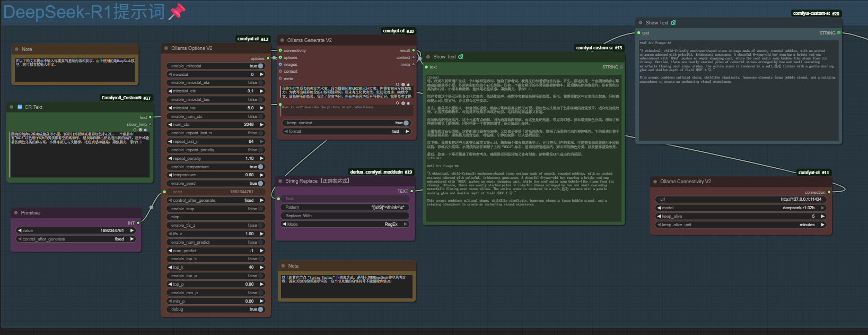
Task: Toggle enable_mirostat switch
Action: coord(260,66)
